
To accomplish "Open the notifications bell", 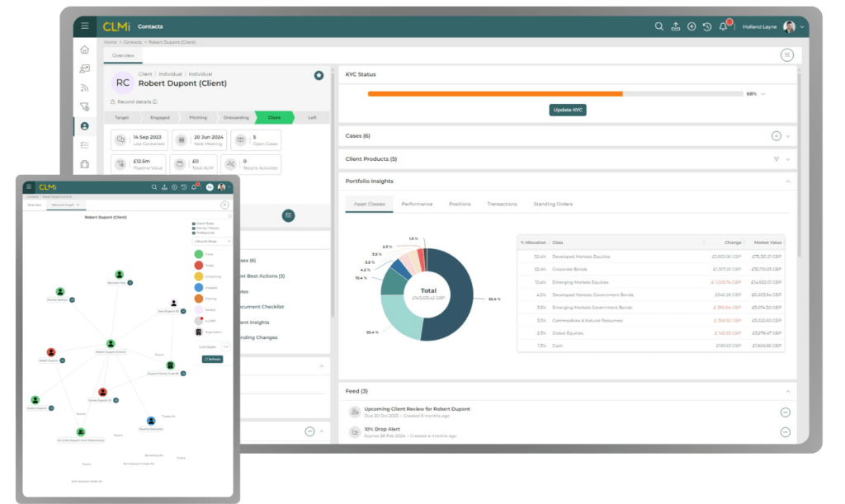I will click(x=724, y=26).
